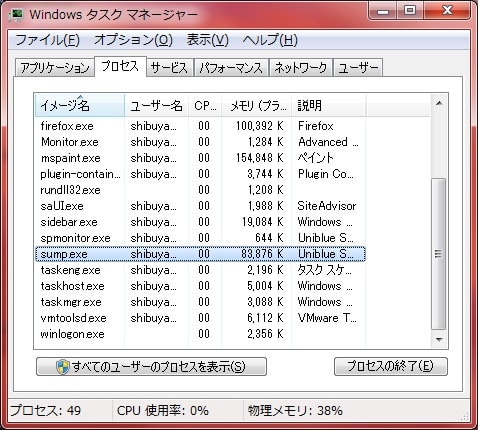Sort by the CPU column header
This screenshot has width=478, height=430.
pyautogui.click(x=205, y=106)
